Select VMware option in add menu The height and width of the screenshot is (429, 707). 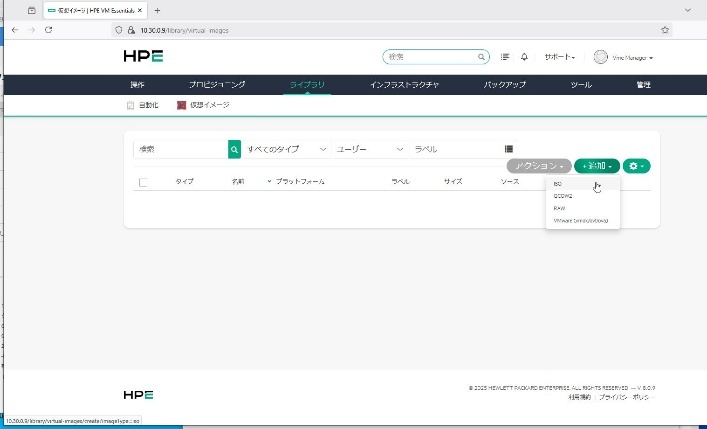click(x=580, y=220)
